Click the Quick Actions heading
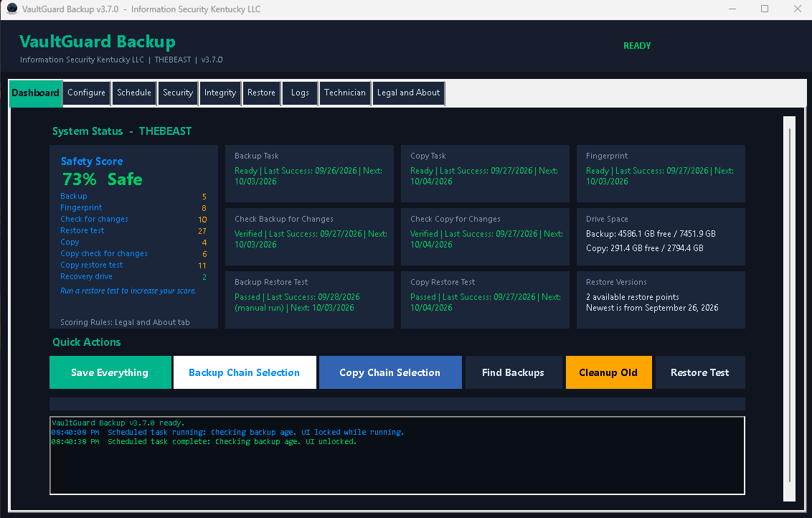This screenshot has width=812, height=518. [x=87, y=342]
